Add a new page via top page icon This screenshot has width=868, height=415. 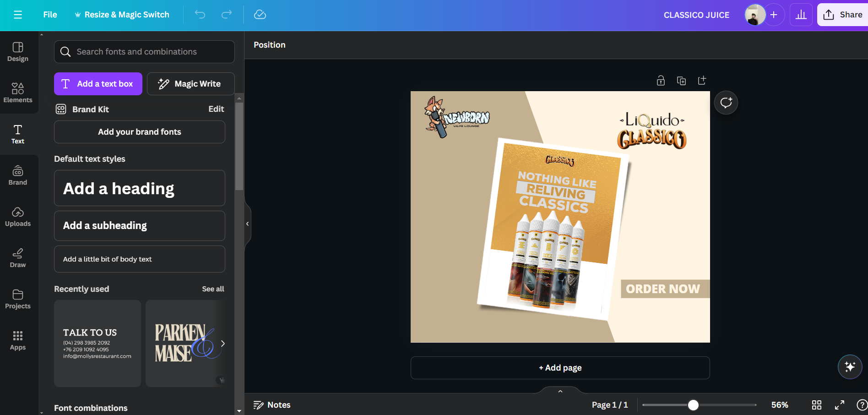coord(702,81)
